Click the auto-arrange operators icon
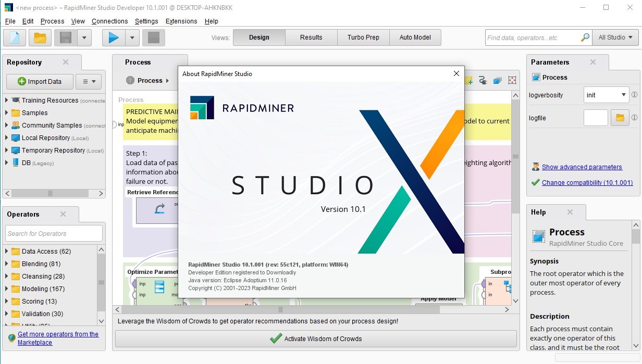This screenshot has height=364, width=642. pos(497,81)
